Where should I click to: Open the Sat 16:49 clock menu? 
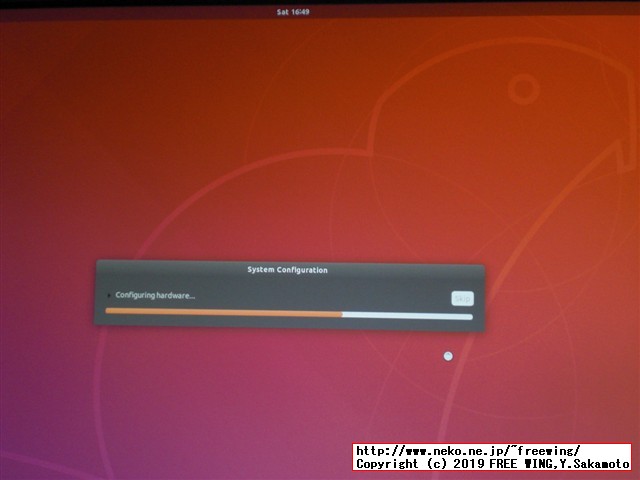coord(293,11)
